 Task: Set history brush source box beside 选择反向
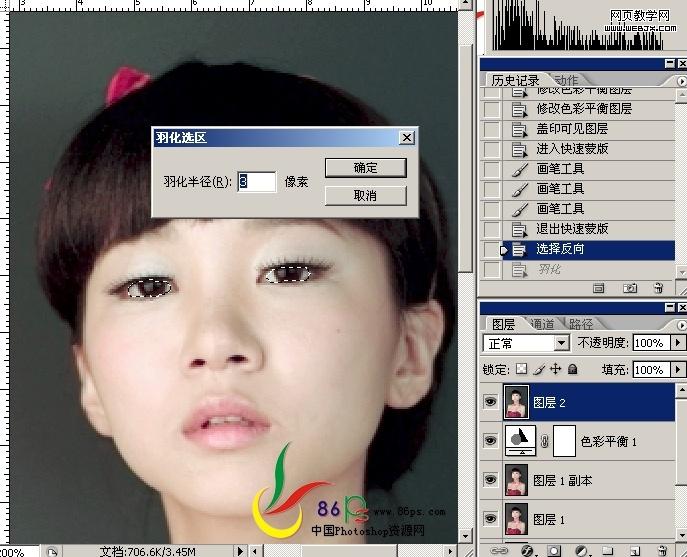coord(491,250)
